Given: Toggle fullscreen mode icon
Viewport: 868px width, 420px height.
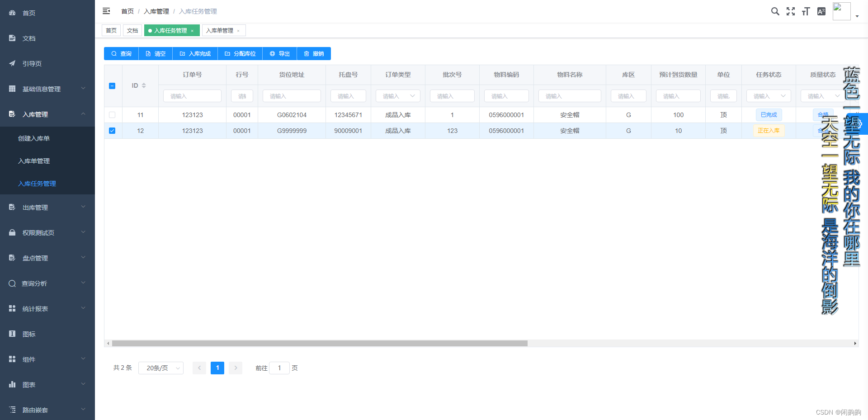Looking at the screenshot, I should click(790, 11).
